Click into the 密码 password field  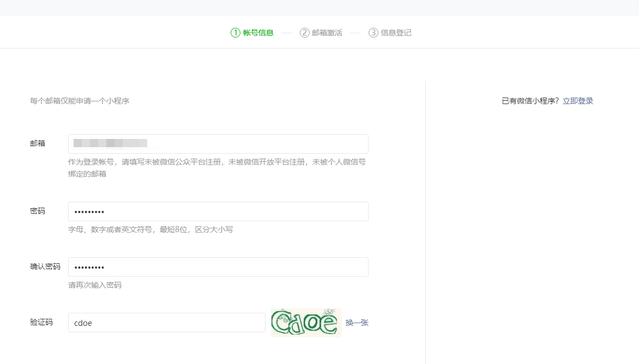tap(218, 211)
